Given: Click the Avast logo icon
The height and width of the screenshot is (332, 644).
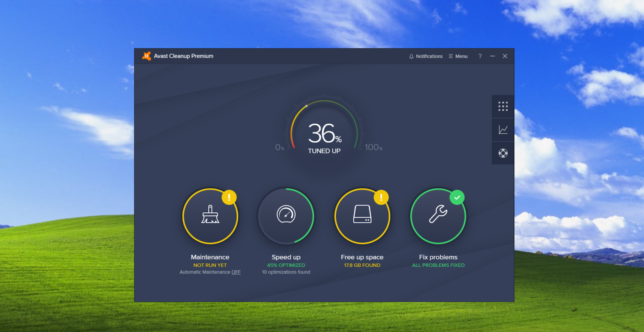Looking at the screenshot, I should (147, 56).
